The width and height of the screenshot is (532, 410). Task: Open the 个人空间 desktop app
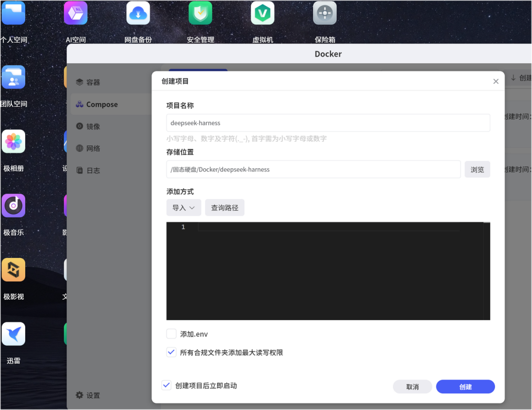[x=14, y=14]
